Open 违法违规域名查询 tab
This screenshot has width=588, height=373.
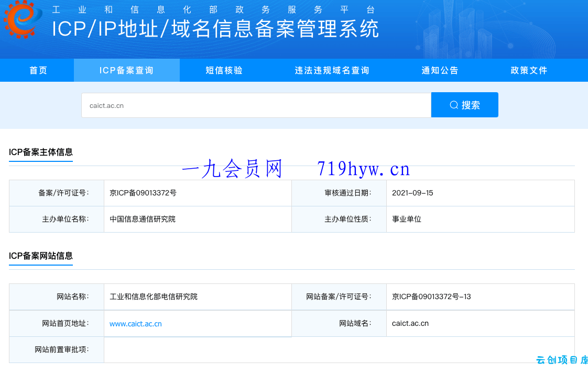[x=332, y=71]
